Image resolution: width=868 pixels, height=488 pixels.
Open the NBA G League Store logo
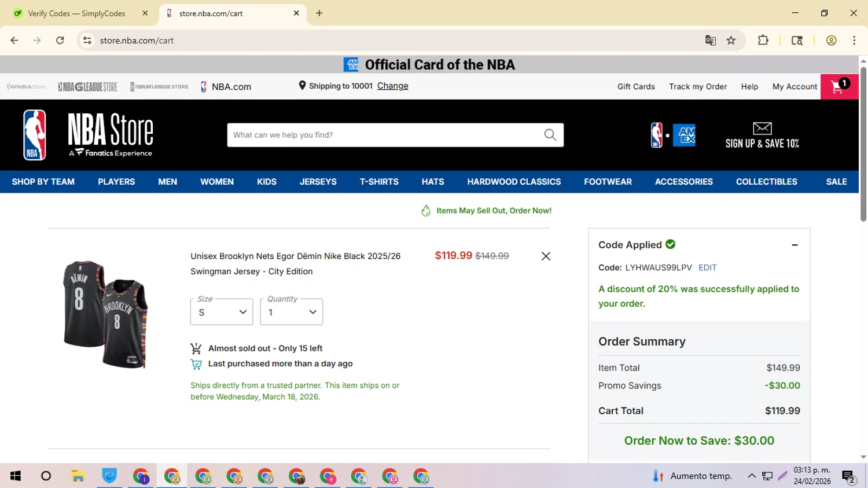pyautogui.click(x=87, y=87)
